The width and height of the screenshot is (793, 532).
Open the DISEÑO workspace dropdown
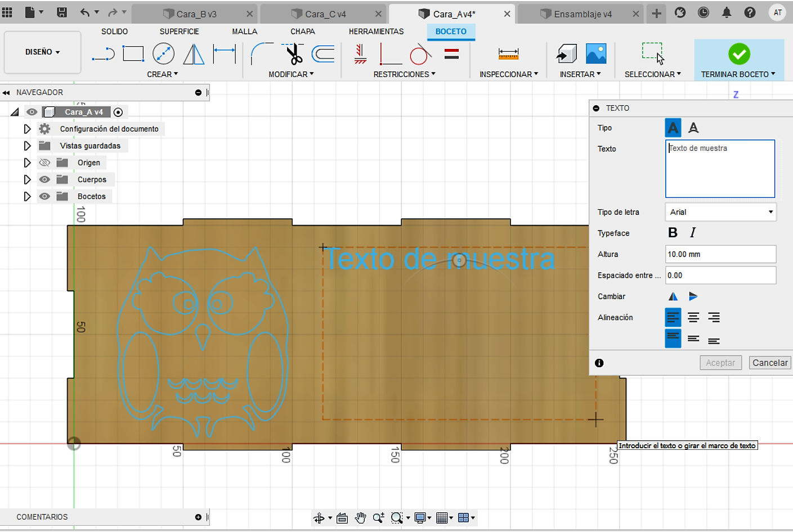point(42,52)
